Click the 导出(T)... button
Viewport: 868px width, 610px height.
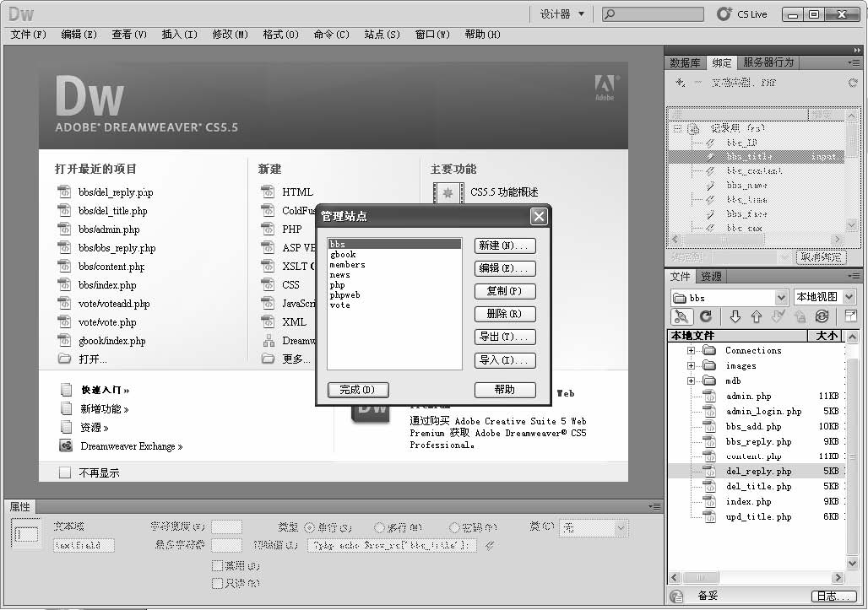pos(505,337)
